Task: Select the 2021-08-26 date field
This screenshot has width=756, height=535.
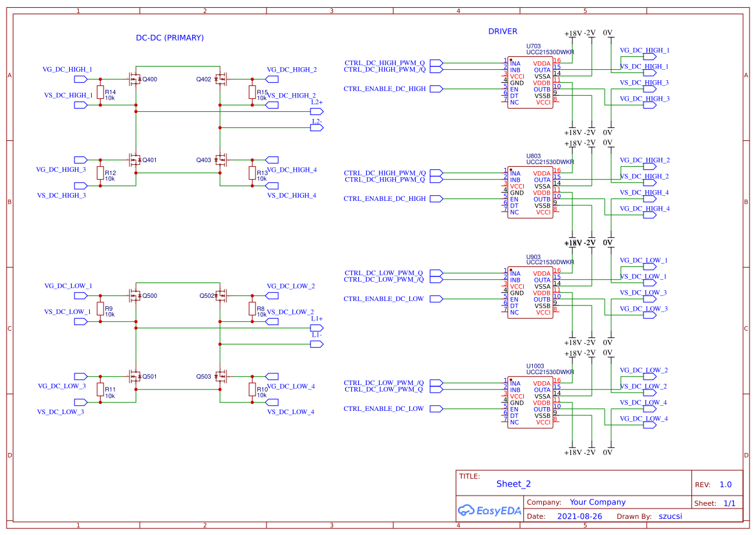Action: (579, 516)
